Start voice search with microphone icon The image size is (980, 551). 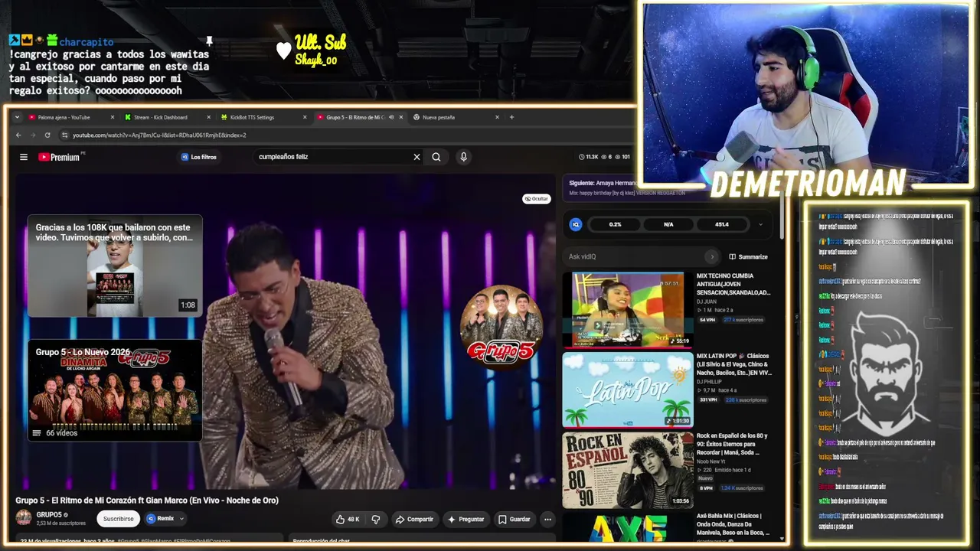coord(463,157)
